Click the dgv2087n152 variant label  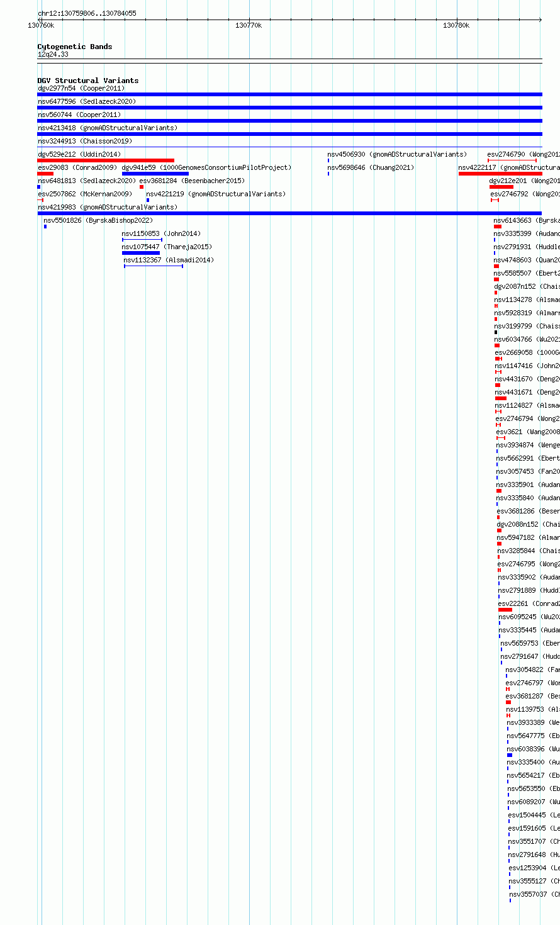tap(527, 286)
